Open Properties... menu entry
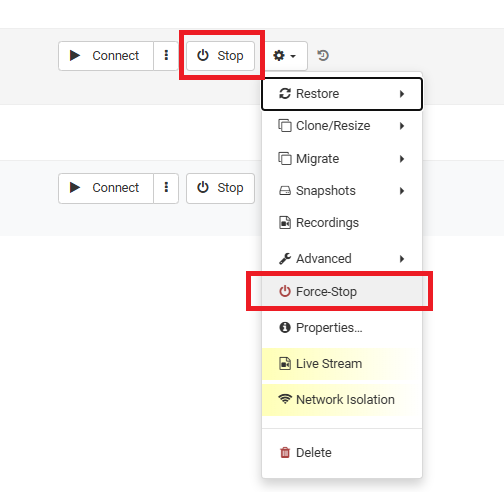504x492 pixels. coord(342,328)
